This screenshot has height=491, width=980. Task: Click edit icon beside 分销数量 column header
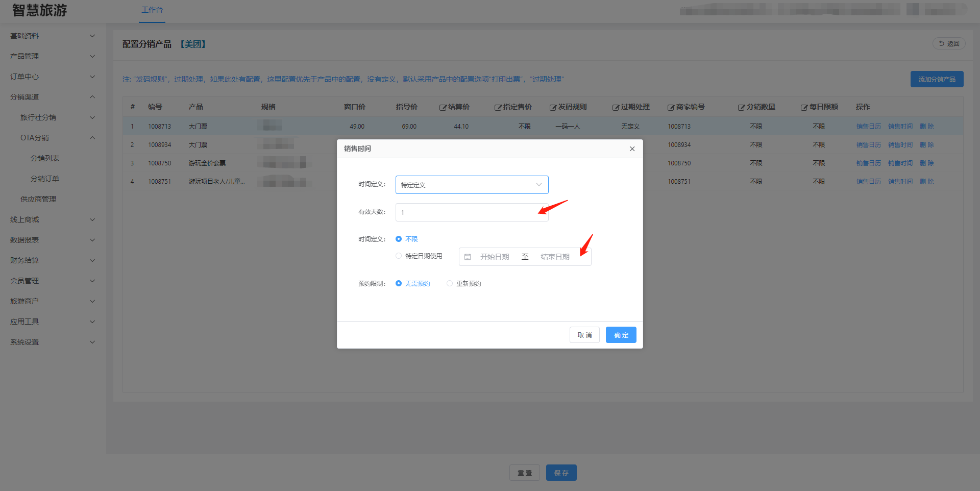tap(741, 108)
